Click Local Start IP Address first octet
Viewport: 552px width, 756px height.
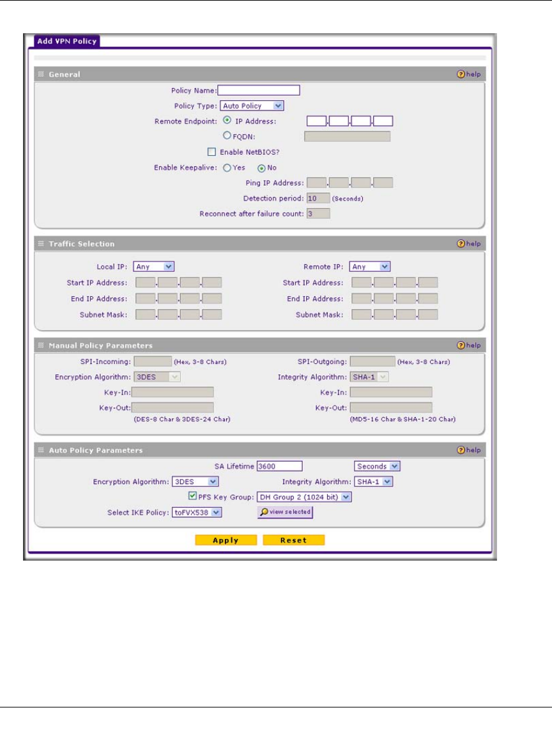pos(145,282)
